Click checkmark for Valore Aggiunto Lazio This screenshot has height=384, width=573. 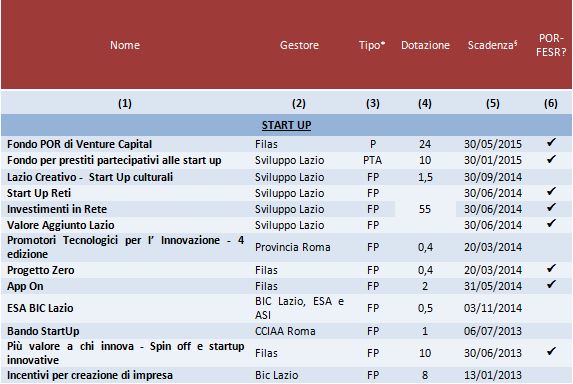(551, 223)
